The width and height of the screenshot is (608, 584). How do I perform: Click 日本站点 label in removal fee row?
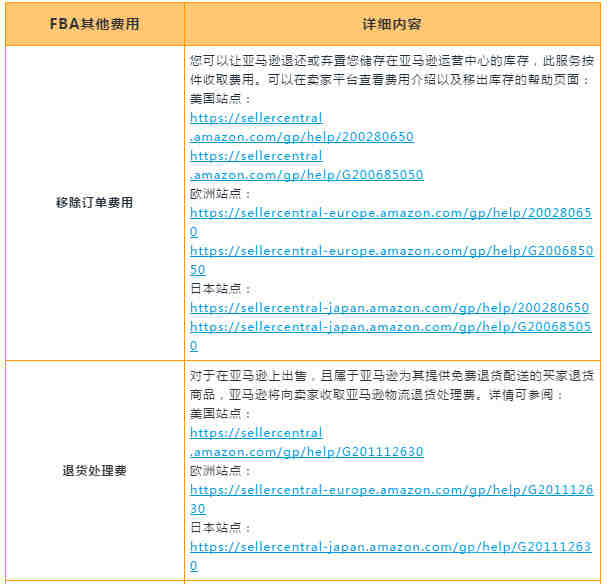(x=220, y=289)
